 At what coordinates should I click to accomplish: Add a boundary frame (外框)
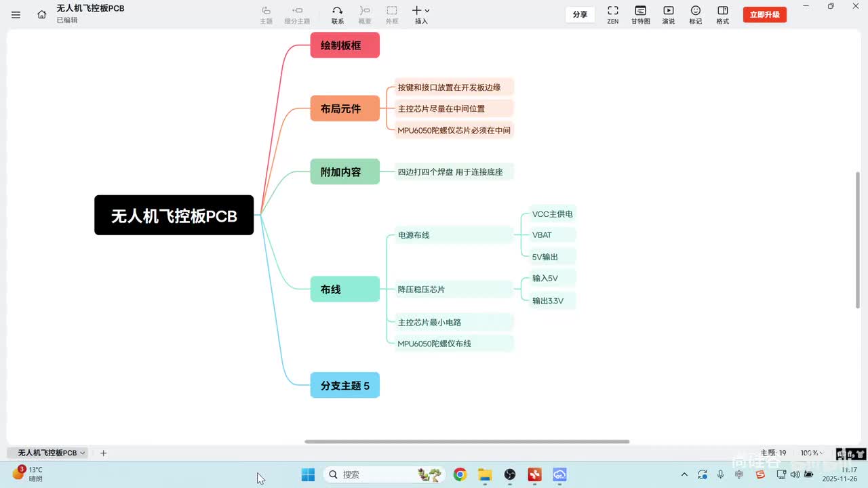tap(392, 14)
